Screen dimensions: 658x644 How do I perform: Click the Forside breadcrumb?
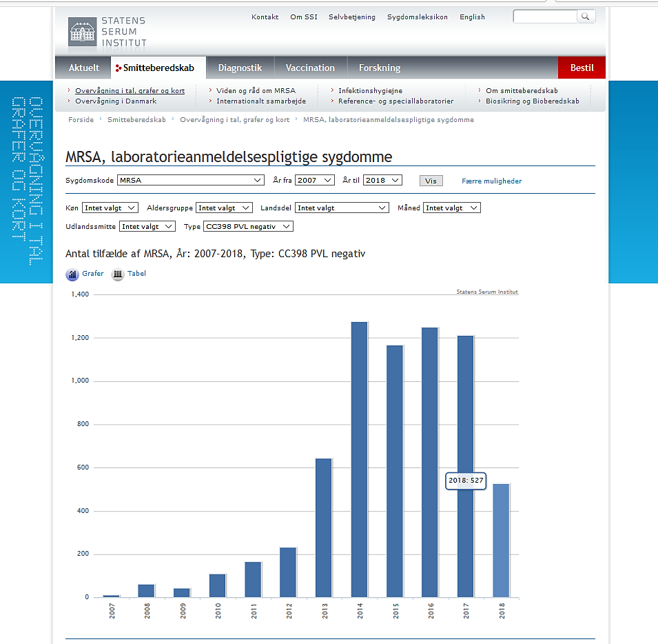81,120
